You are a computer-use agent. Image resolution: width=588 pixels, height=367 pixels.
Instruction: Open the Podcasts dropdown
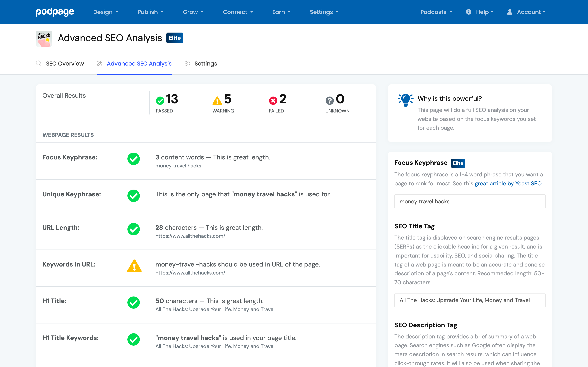(x=436, y=12)
